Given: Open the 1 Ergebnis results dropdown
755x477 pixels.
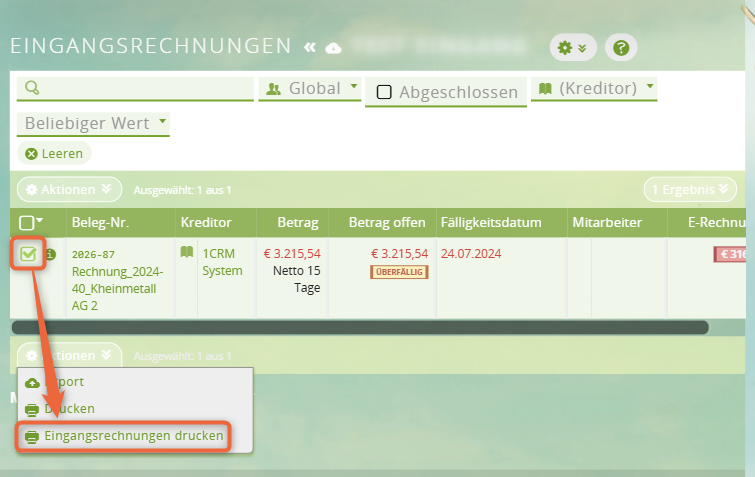Looking at the screenshot, I should [690, 190].
